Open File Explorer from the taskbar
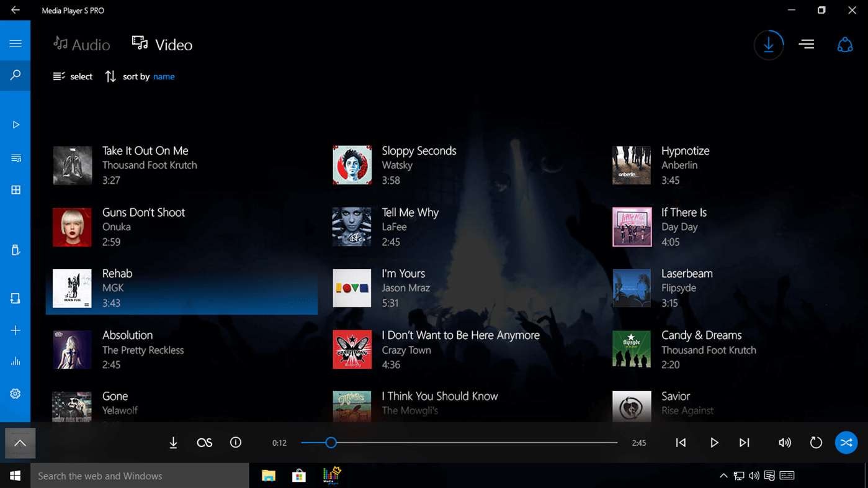The height and width of the screenshot is (488, 868). pyautogui.click(x=268, y=476)
